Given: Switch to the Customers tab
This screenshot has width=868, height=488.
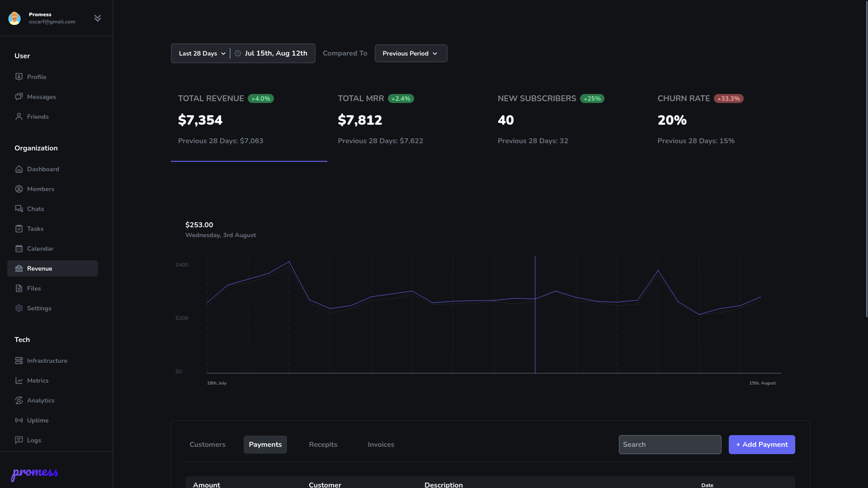Looking at the screenshot, I should (207, 444).
